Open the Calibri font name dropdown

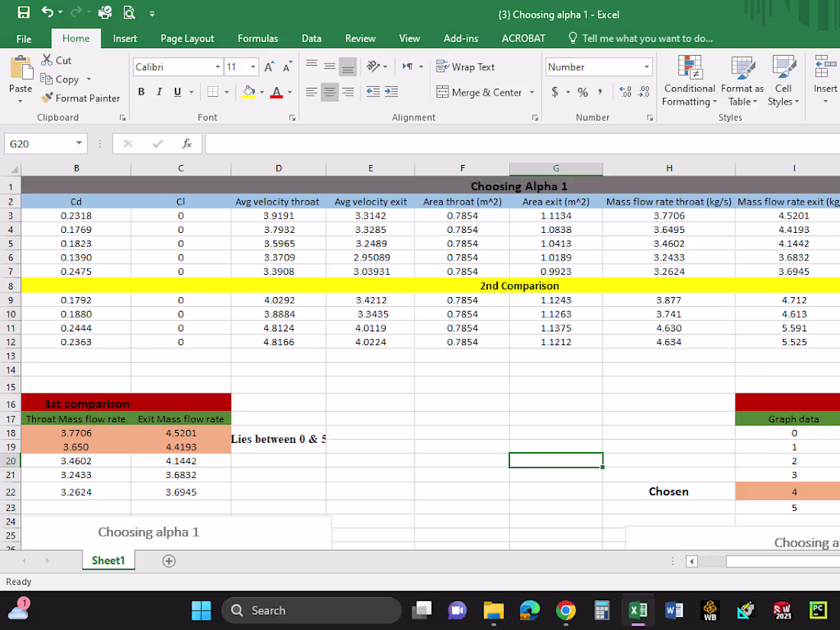pos(218,67)
